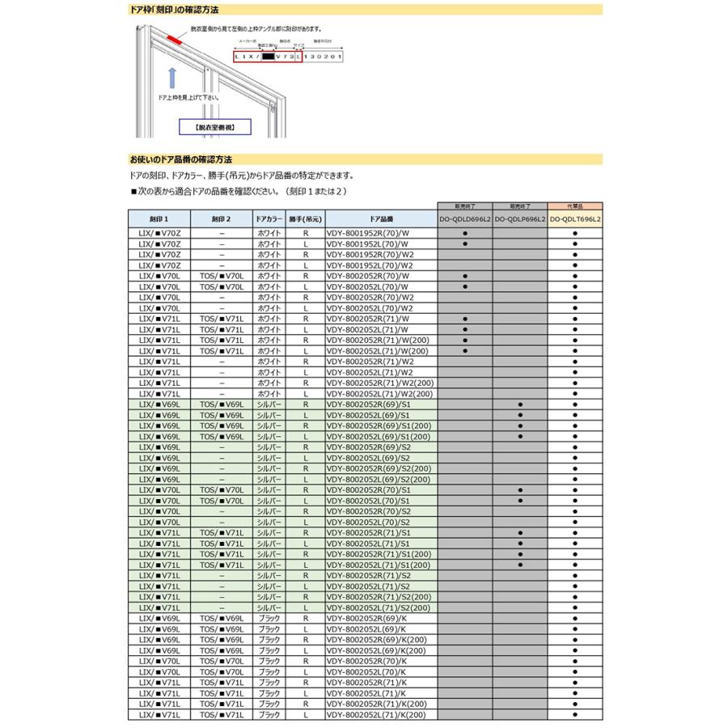Click the cell VDY-8002052L(70)/S2
Image resolution: width=728 pixels, height=728 pixels.
point(381,522)
